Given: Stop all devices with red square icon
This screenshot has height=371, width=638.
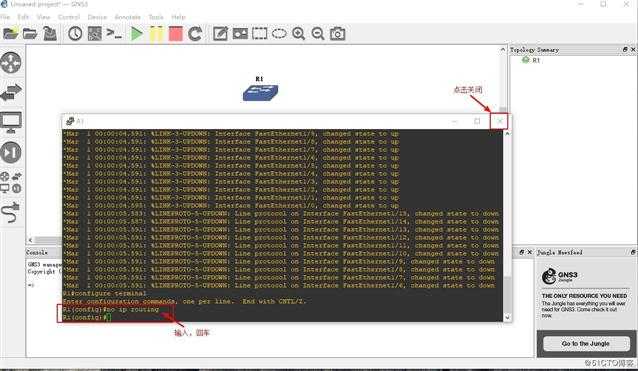Looking at the screenshot, I should click(x=176, y=33).
